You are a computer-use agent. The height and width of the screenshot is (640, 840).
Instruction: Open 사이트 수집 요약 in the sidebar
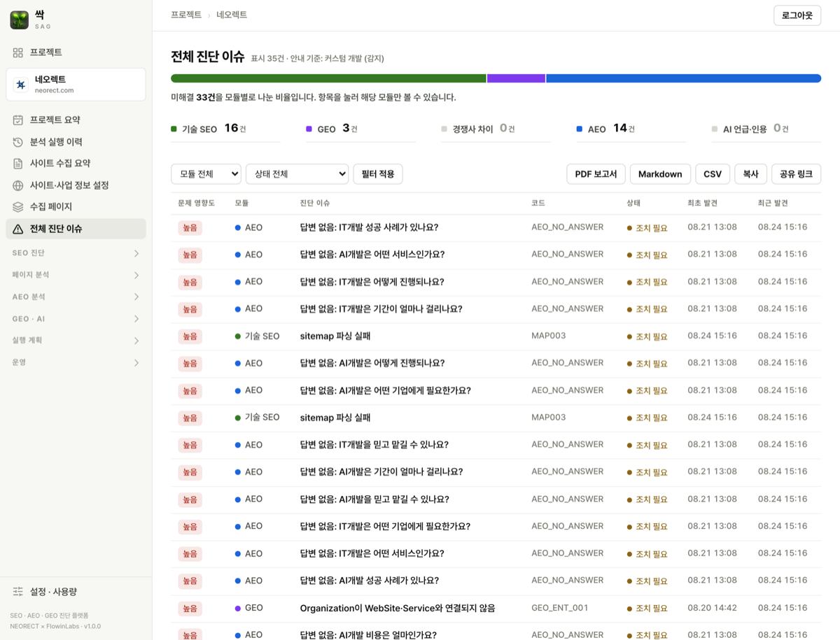tap(76, 164)
